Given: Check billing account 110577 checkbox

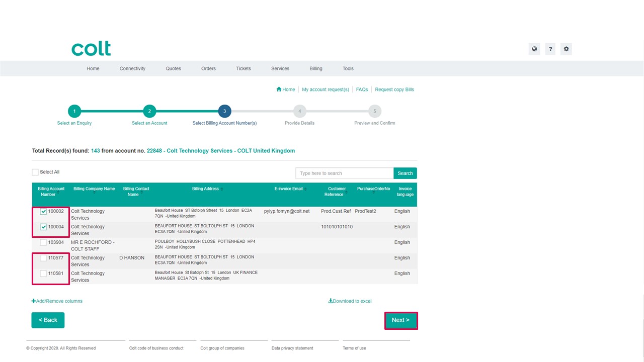Looking at the screenshot, I should 43,258.
